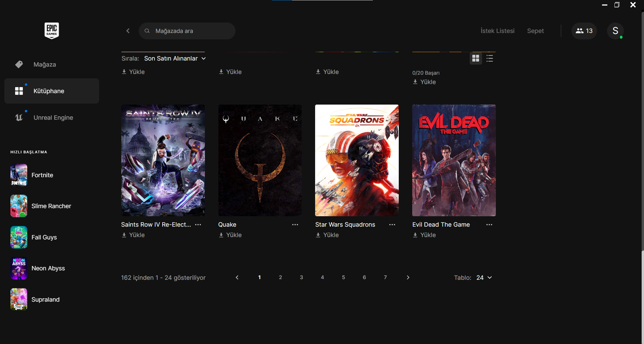Install Saints Row IV via Yükle
The image size is (644, 344).
pos(133,235)
